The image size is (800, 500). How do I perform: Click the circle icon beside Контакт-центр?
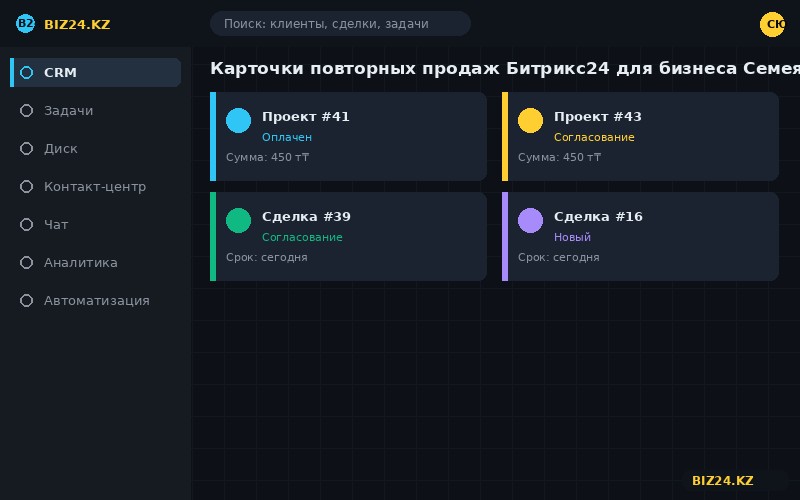click(x=27, y=187)
